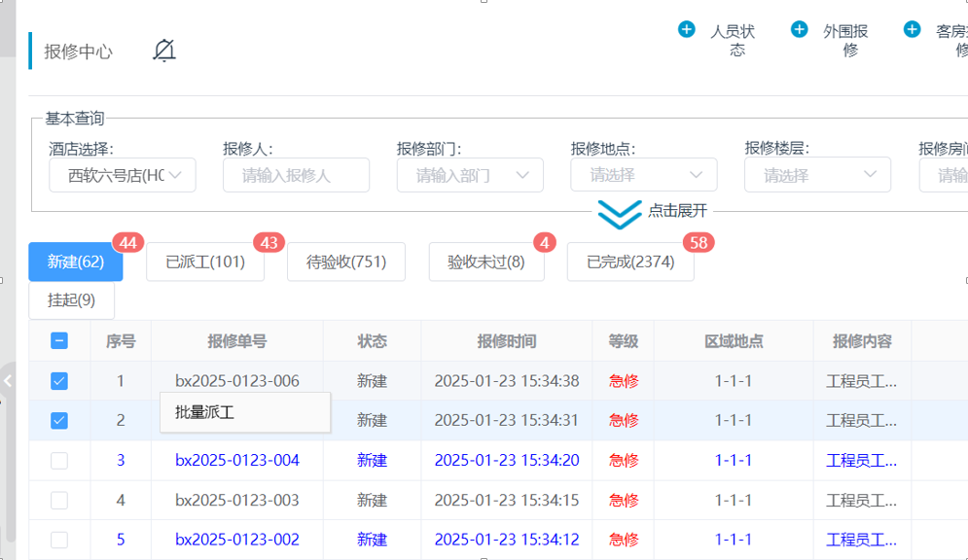Open the 报修地点 location dropdown
This screenshot has height=560, width=968.
tap(644, 175)
